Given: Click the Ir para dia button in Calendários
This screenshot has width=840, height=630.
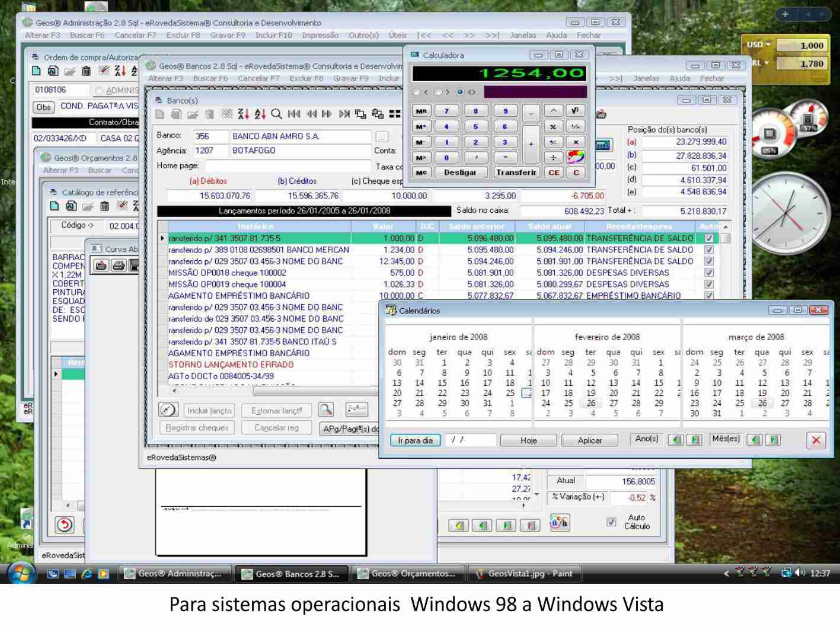Looking at the screenshot, I should click(415, 440).
